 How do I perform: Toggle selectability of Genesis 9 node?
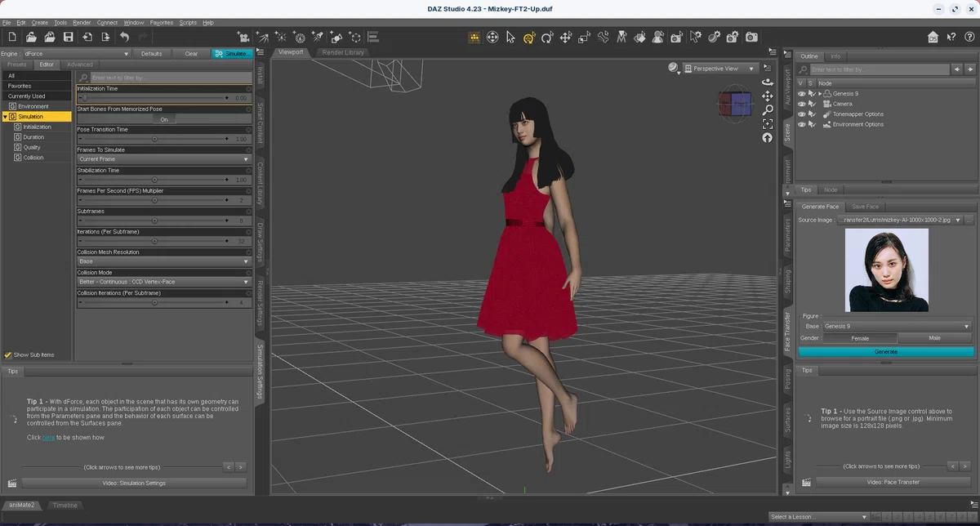pyautogui.click(x=811, y=94)
